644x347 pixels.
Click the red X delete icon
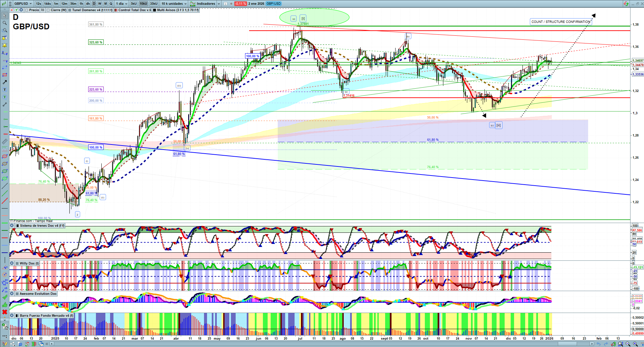[x=5, y=312]
